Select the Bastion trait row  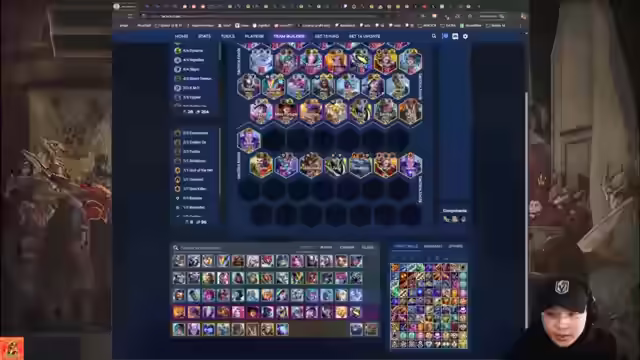point(196,198)
